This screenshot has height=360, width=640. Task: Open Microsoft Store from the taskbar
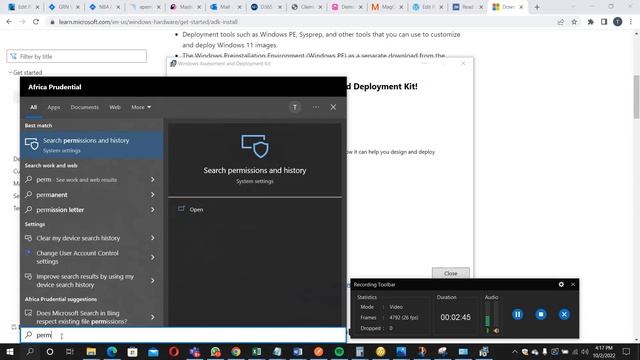(x=132, y=351)
